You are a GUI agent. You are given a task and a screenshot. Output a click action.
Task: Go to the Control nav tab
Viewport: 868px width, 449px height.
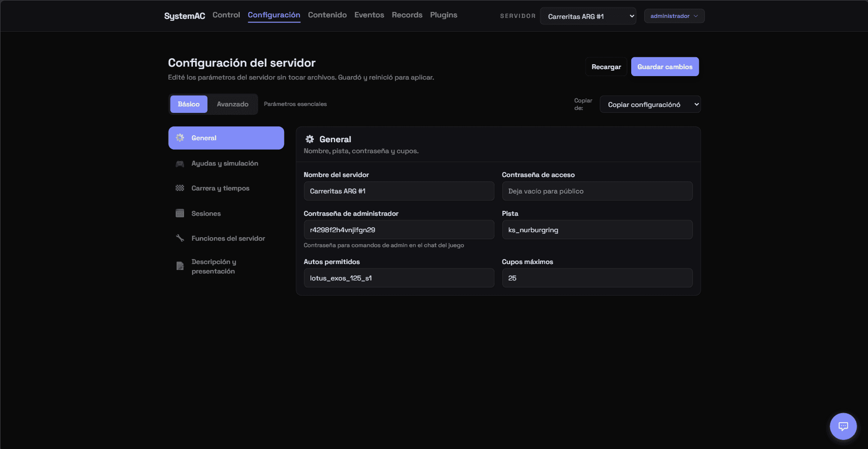226,15
